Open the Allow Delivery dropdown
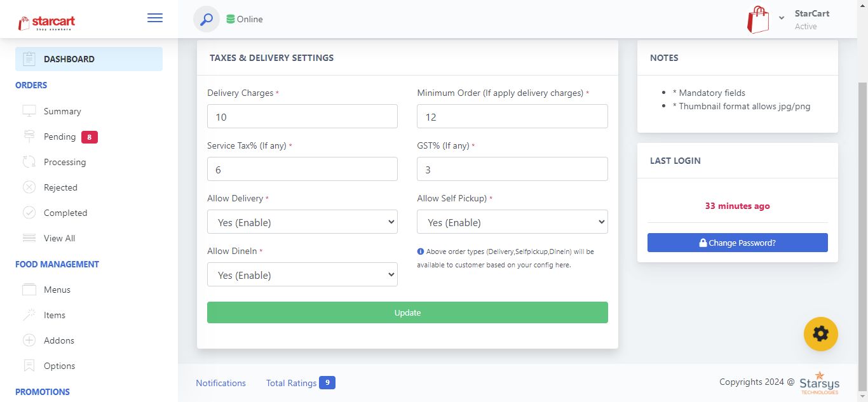The width and height of the screenshot is (868, 402). click(x=302, y=222)
